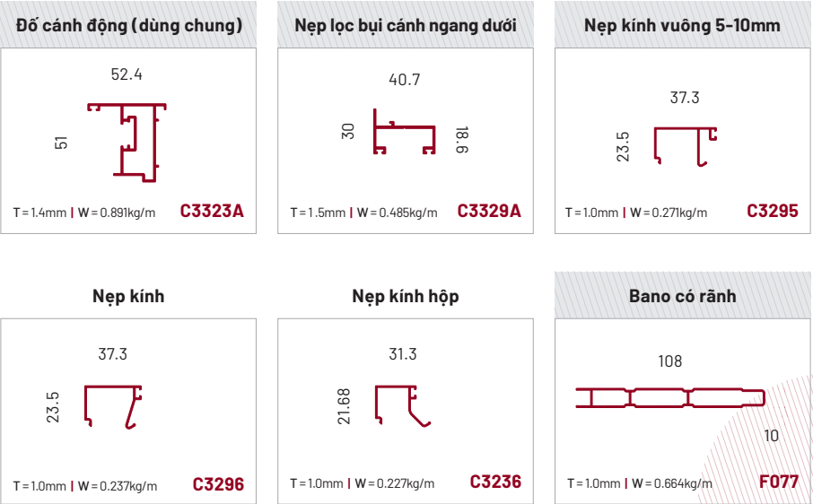Click the C3329A dust filter profile drawing
The image size is (813, 504).
(x=404, y=135)
